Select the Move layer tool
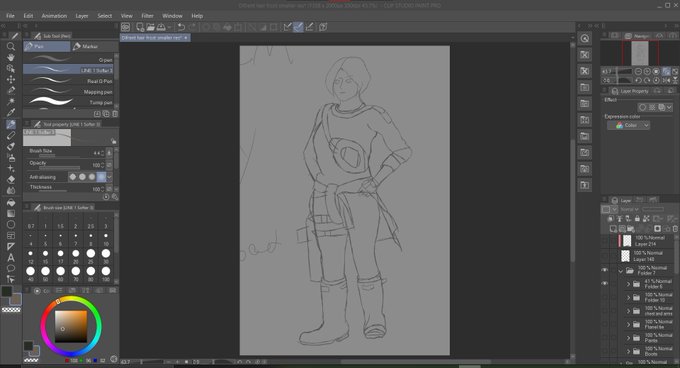This screenshot has height=368, width=680. (x=11, y=79)
